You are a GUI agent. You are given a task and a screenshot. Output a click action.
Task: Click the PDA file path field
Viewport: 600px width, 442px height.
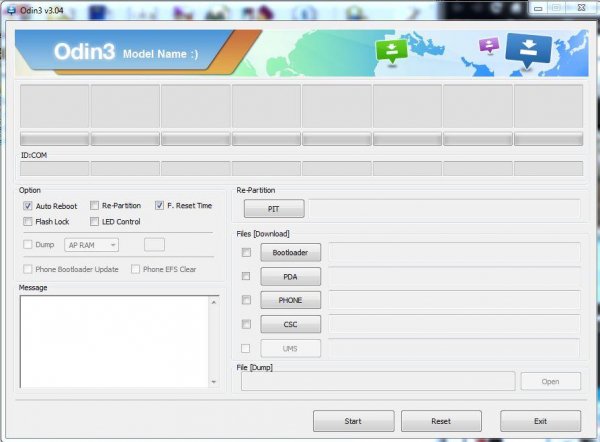pos(454,276)
